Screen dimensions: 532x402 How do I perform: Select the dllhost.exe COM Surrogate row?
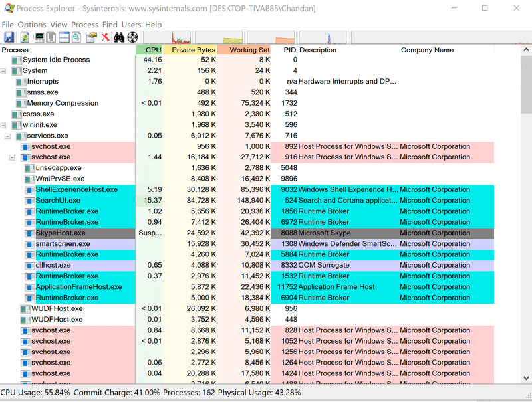pos(247,265)
